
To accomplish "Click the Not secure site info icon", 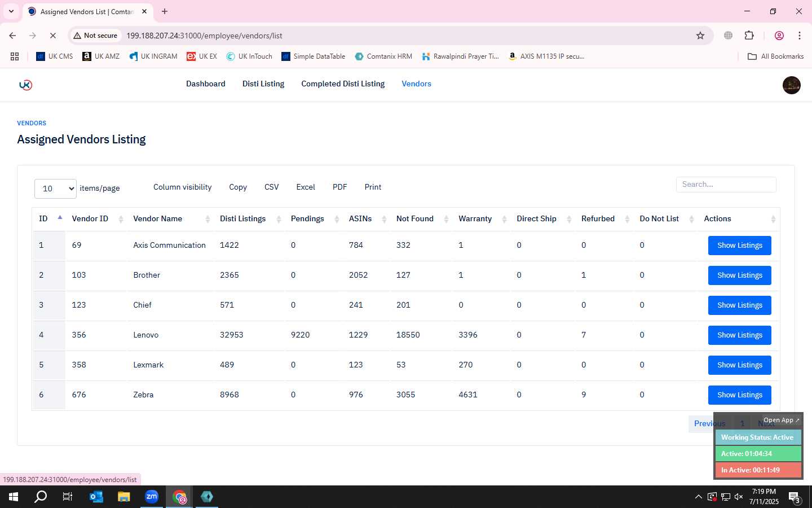I will pyautogui.click(x=95, y=36).
